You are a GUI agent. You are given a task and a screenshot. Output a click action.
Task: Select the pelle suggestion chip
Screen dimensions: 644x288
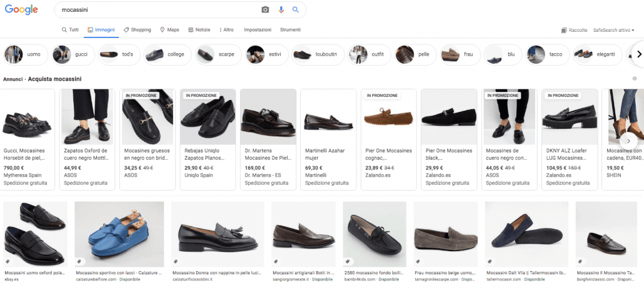coord(416,54)
